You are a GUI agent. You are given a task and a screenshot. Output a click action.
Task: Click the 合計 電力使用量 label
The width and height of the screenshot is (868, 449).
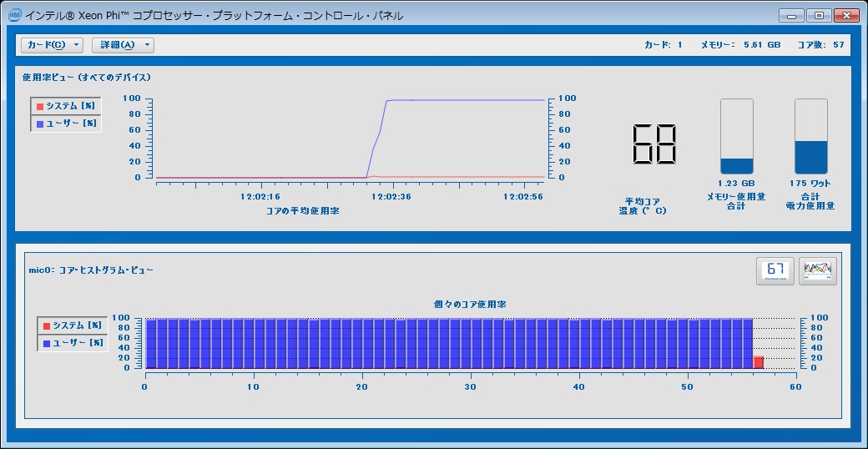[x=810, y=201]
